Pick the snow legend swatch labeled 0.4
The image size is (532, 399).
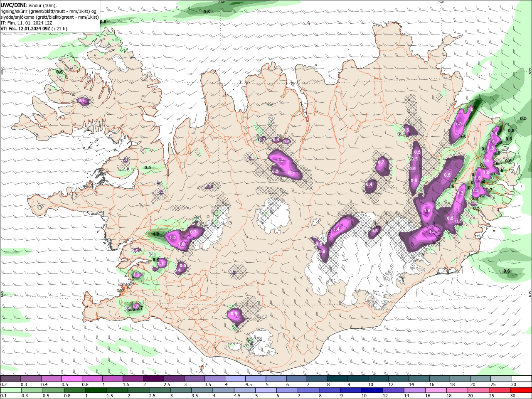(51, 379)
